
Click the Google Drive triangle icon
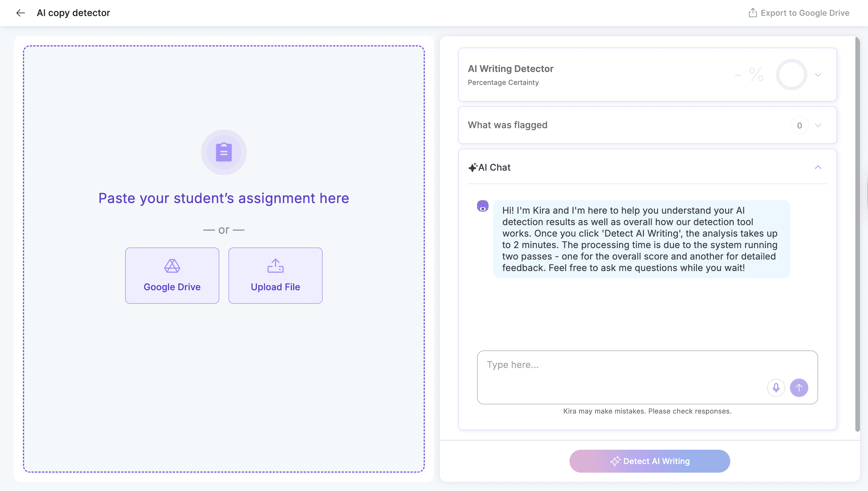(172, 266)
